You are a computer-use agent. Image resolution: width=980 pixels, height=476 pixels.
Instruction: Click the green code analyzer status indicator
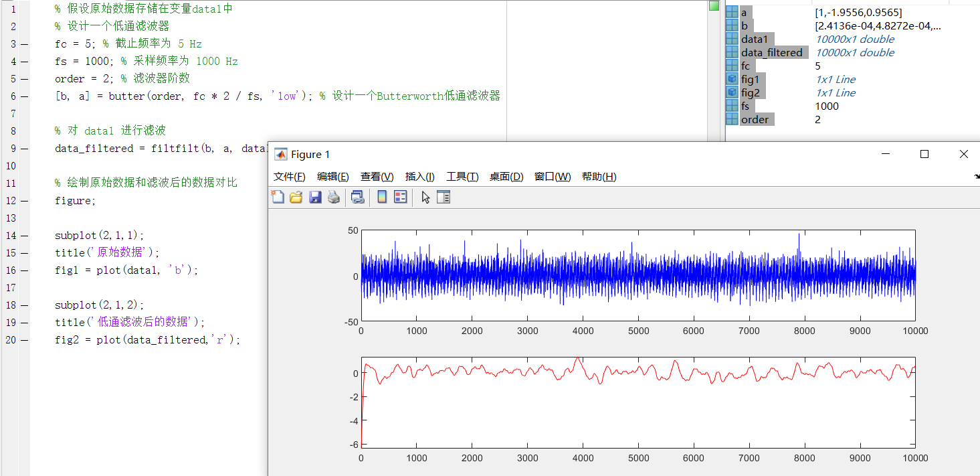pos(714,6)
